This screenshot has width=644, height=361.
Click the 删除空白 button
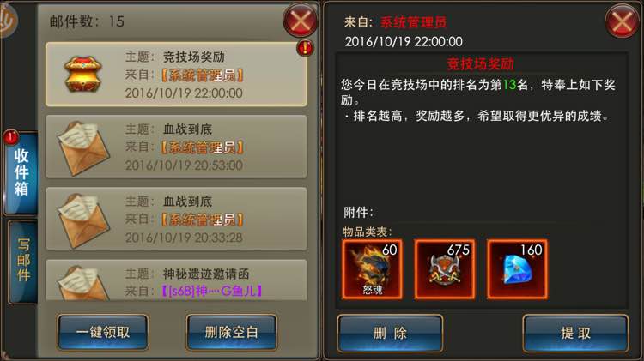(232, 333)
